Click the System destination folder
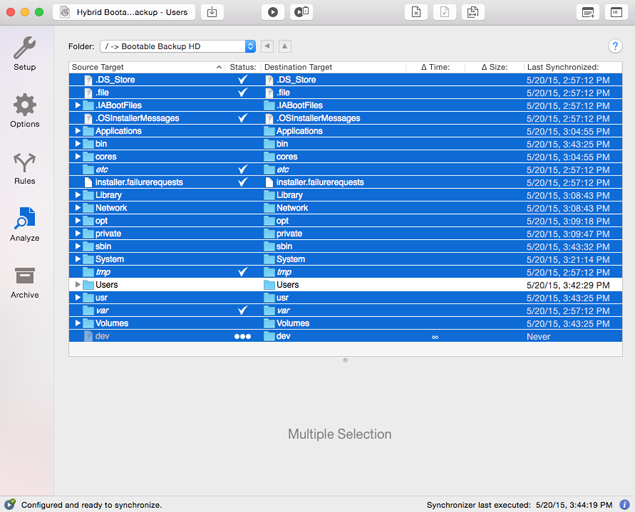 [x=284, y=259]
